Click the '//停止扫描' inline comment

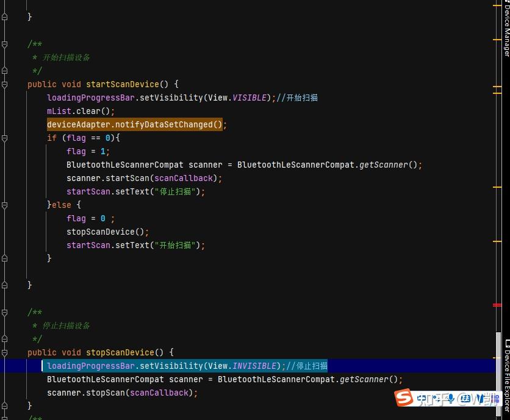[x=307, y=366]
